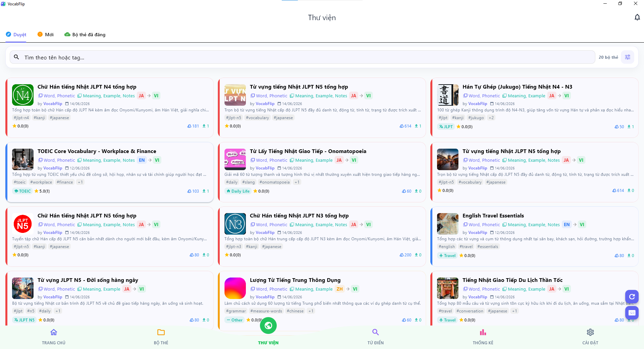644x349 pixels.
Task: Expand +1 tags on Lượng Từ Tiếng Trung deck
Action: point(311,311)
